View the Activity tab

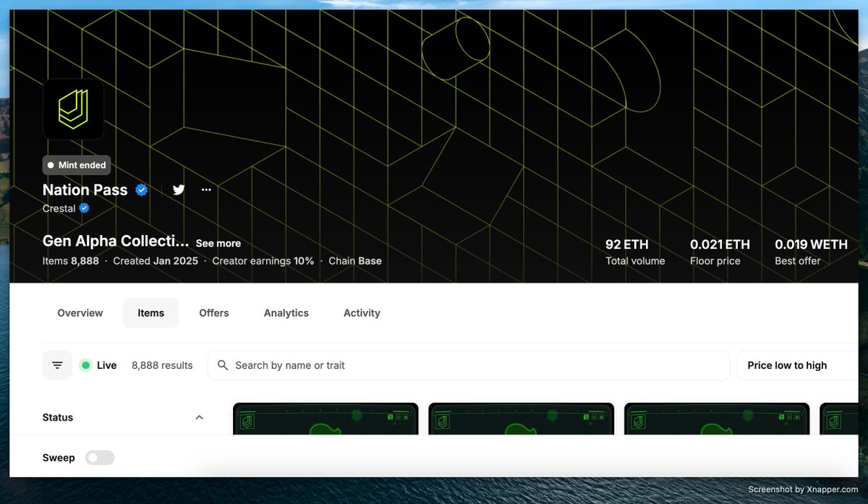tap(362, 313)
